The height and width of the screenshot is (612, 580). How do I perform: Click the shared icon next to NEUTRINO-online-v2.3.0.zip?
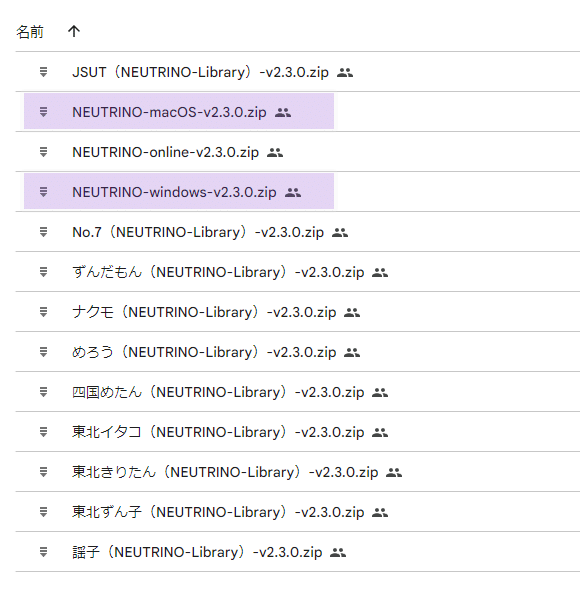point(275,153)
